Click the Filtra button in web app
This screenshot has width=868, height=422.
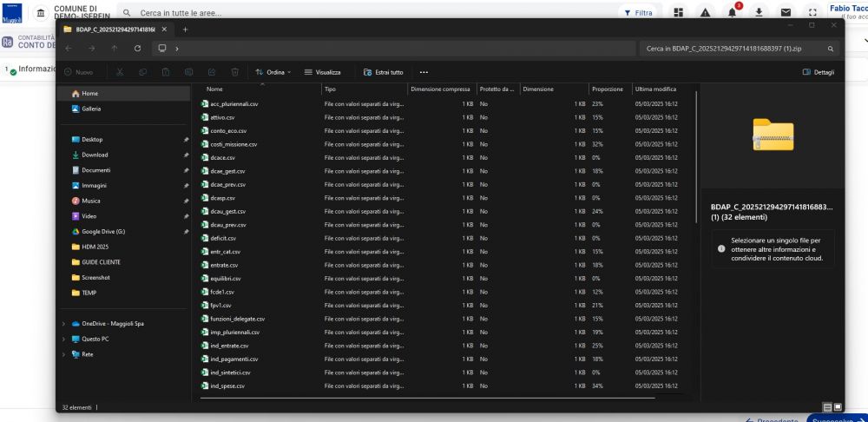coord(638,12)
